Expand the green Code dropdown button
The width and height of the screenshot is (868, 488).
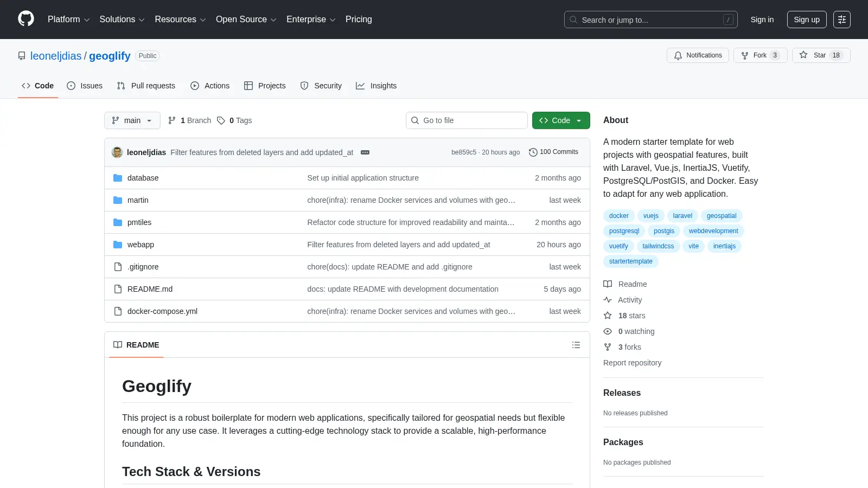coord(561,120)
